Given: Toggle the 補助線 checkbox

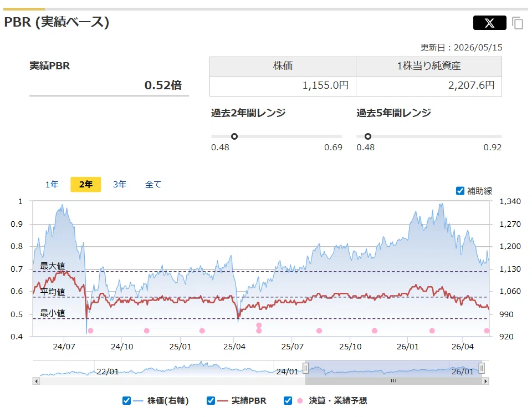Looking at the screenshot, I should click(460, 191).
